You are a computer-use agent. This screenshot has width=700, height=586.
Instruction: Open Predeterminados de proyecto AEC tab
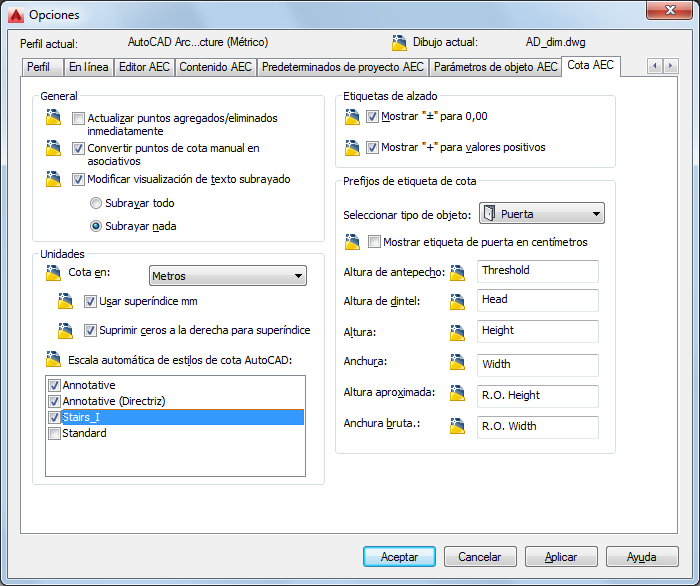click(343, 67)
